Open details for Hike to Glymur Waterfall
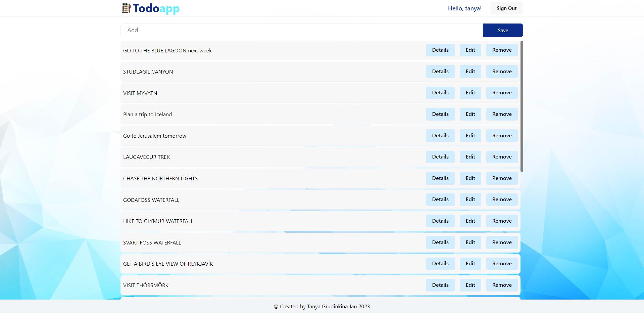The width and height of the screenshot is (644, 314). [x=440, y=221]
